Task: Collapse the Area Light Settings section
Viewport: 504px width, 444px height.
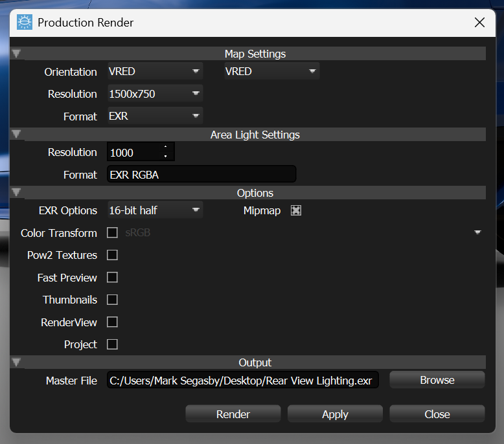Action: point(16,134)
